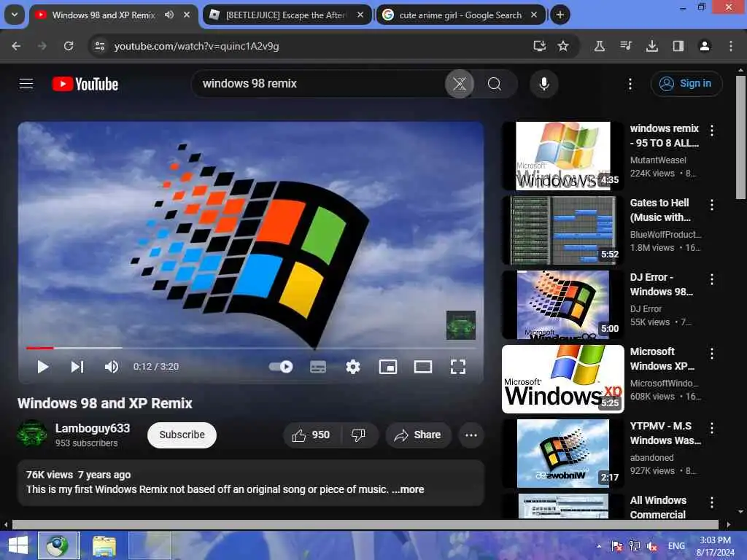
Task: Switch to theater mode
Action: tap(423, 367)
